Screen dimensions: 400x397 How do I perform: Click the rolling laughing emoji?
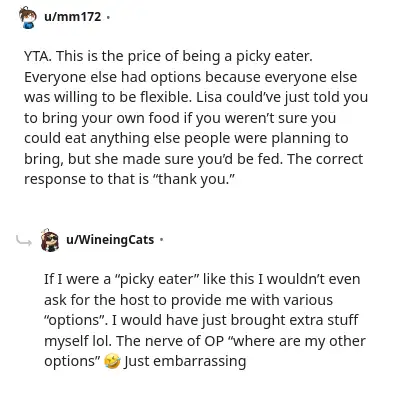[x=112, y=362]
